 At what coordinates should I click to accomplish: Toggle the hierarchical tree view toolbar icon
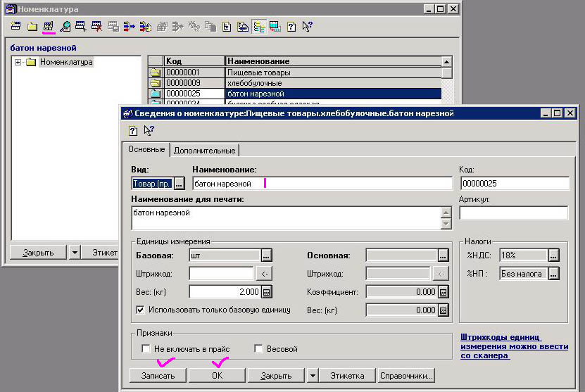point(258,27)
